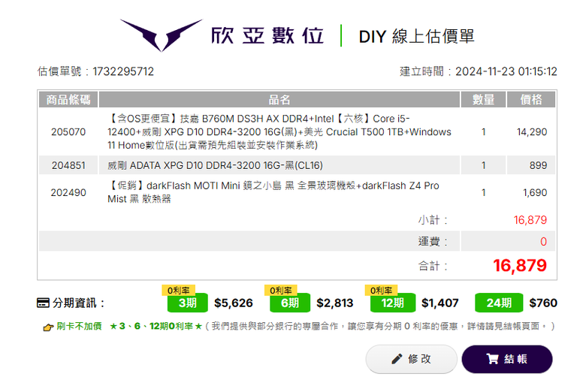586x392 pixels.
Task: Click the 0利率 tag above 6期
Action: [x=281, y=290]
